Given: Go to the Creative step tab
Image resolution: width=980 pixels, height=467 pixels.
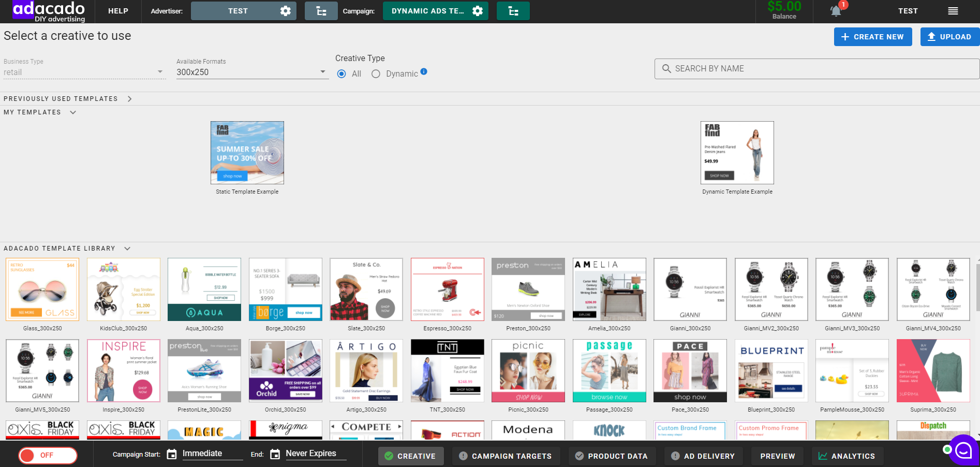Looking at the screenshot, I should (411, 456).
